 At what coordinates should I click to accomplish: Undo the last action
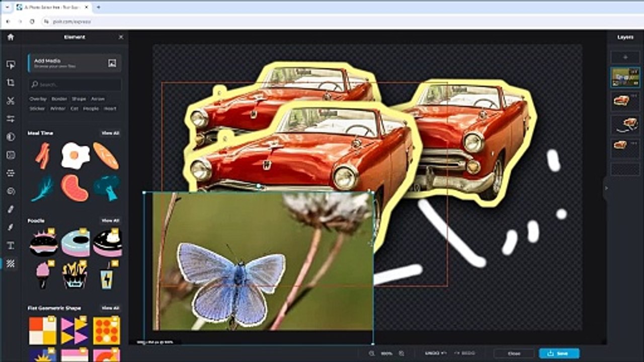[435, 353]
